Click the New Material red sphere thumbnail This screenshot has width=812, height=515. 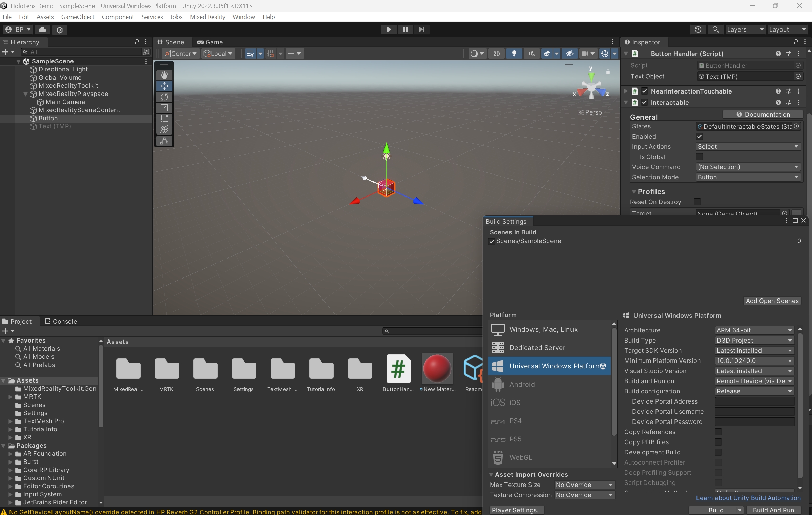coord(437,369)
